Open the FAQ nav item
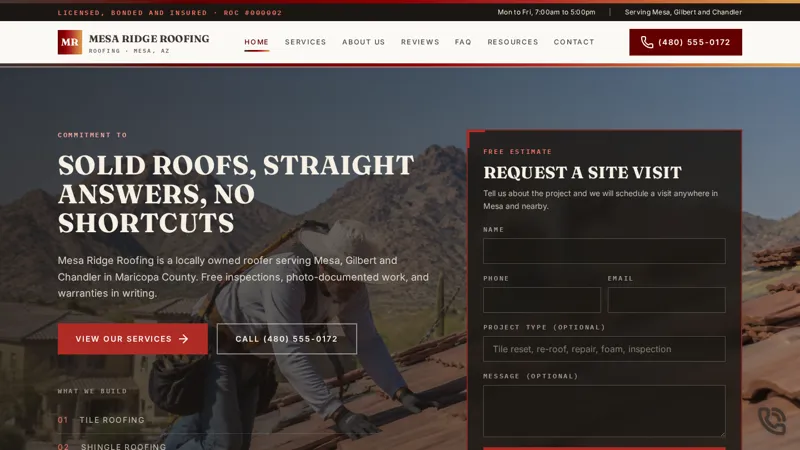Image resolution: width=800 pixels, height=450 pixels. point(463,42)
